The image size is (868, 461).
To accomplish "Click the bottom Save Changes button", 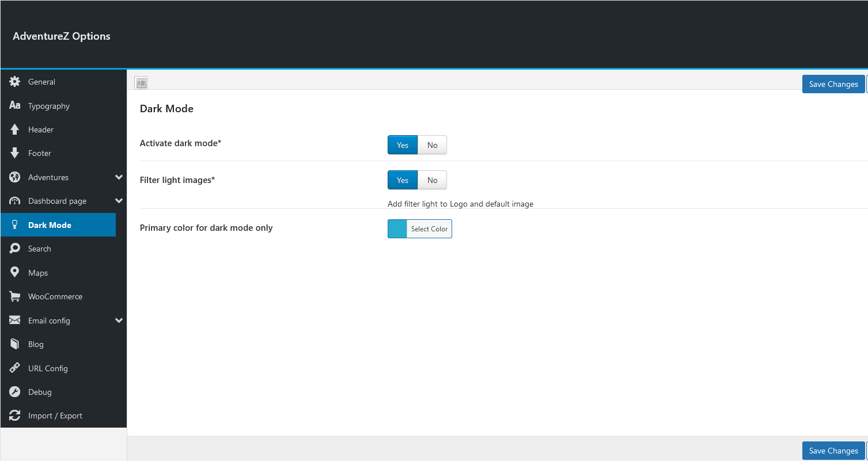I will pyautogui.click(x=833, y=451).
